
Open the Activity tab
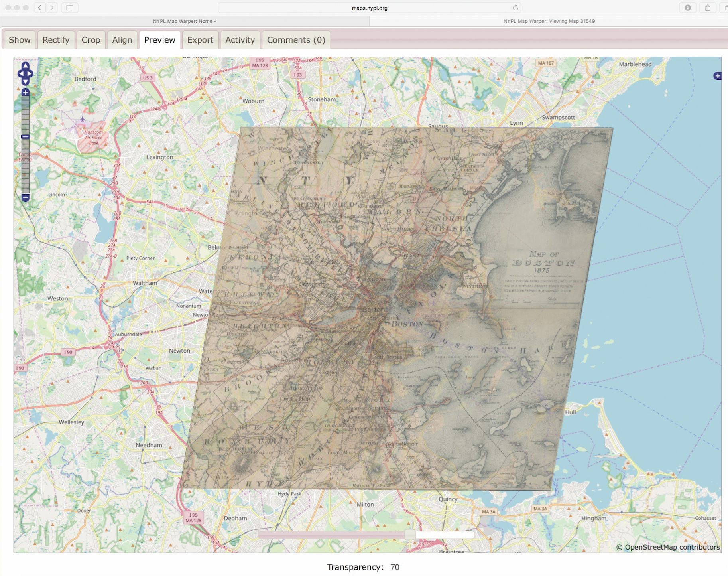[x=240, y=40]
